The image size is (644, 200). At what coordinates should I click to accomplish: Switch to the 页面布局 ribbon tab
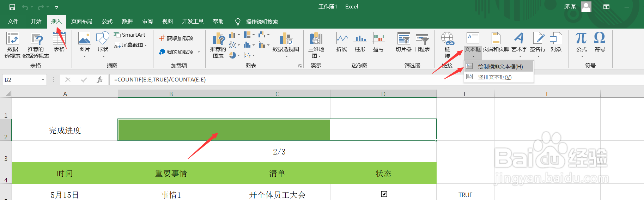tap(82, 22)
